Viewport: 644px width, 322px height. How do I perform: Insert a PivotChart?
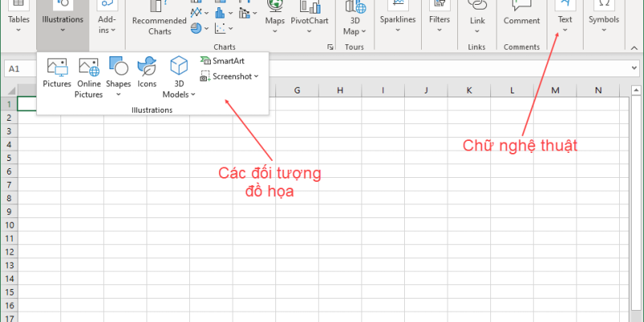pyautogui.click(x=310, y=18)
